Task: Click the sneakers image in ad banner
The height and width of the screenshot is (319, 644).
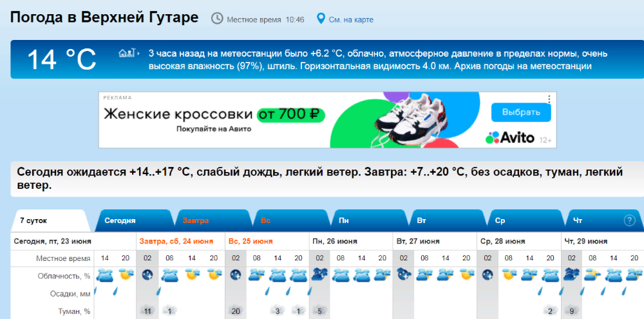Action: tap(408, 121)
